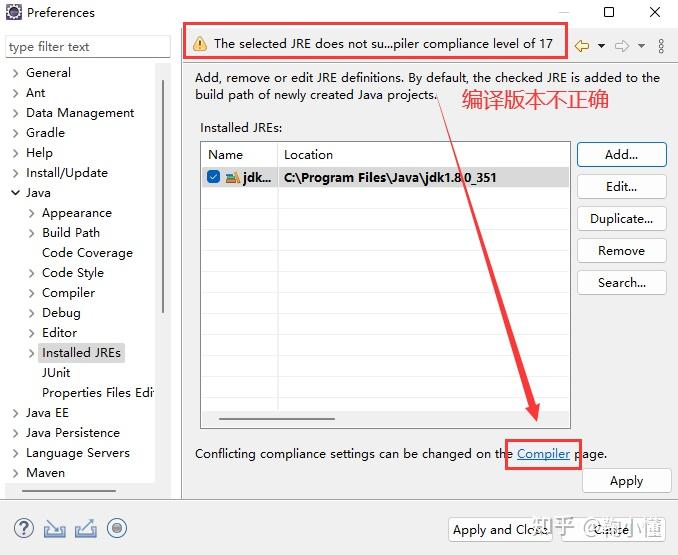
Task: Expand the Compiler tree node
Action: pos(32,293)
